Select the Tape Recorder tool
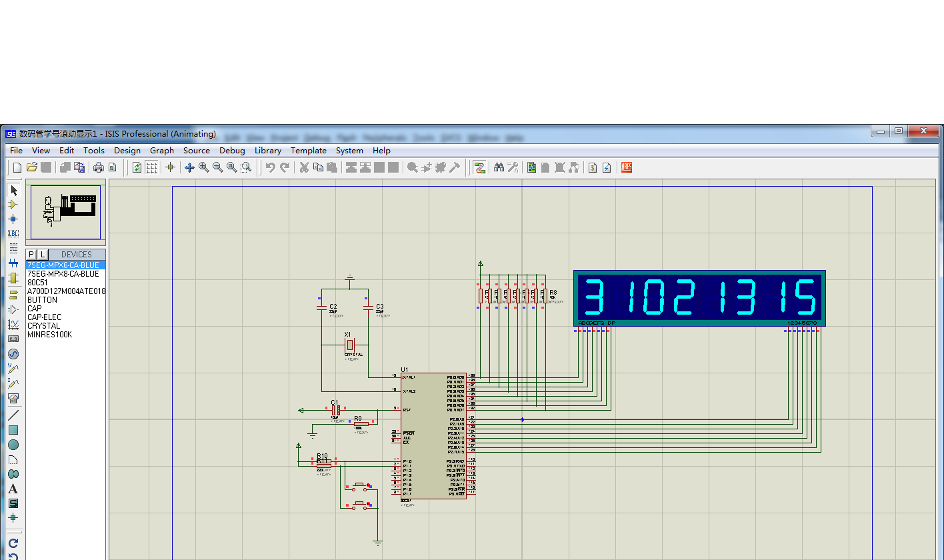944x560 pixels. (x=13, y=339)
